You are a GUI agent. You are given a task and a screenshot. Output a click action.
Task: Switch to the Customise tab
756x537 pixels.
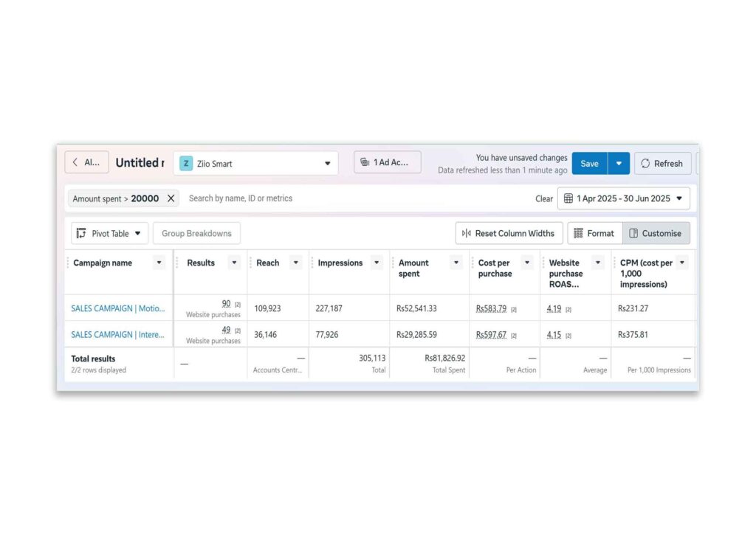pyautogui.click(x=656, y=234)
